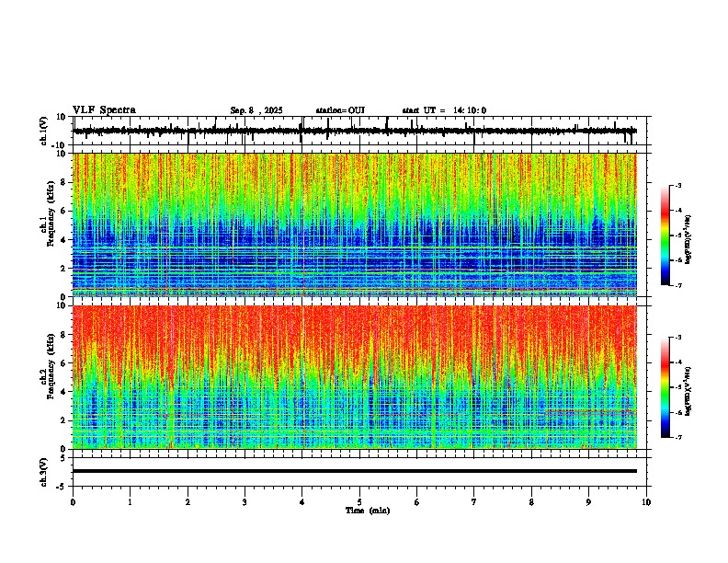Click the ch.1(V) axis label
This screenshot has width=728, height=563.
pyautogui.click(x=44, y=131)
